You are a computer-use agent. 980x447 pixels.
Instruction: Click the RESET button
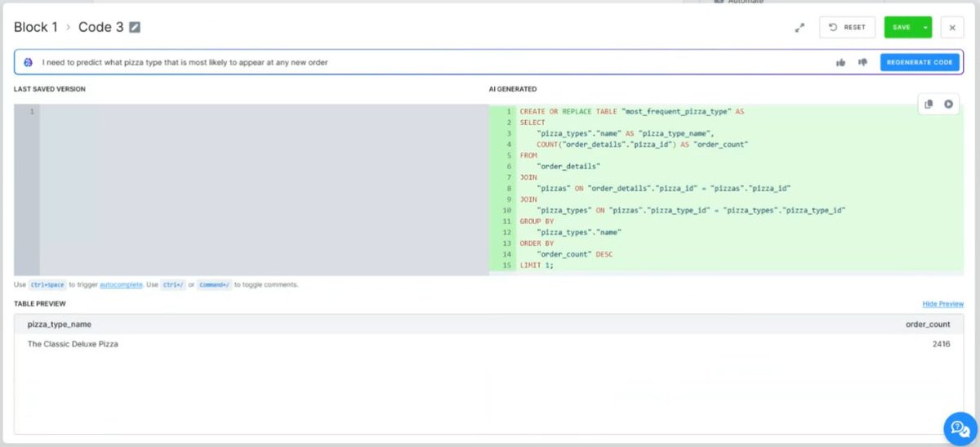pyautogui.click(x=847, y=27)
